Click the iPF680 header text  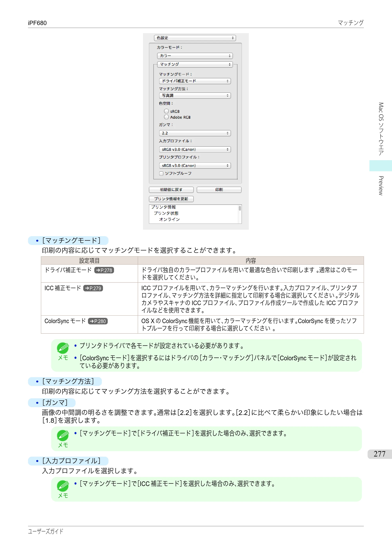(37, 23)
